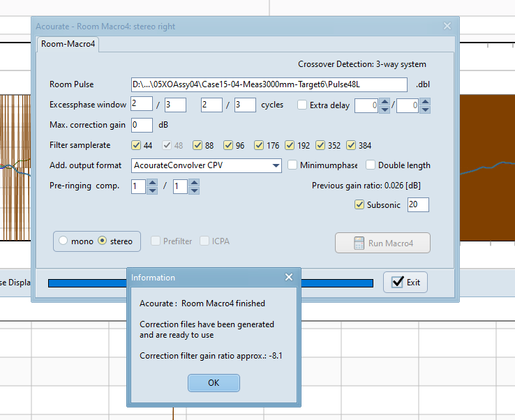Viewport: 515px width, 420px height.
Task: Click the second Extra delay field
Action: [408, 106]
